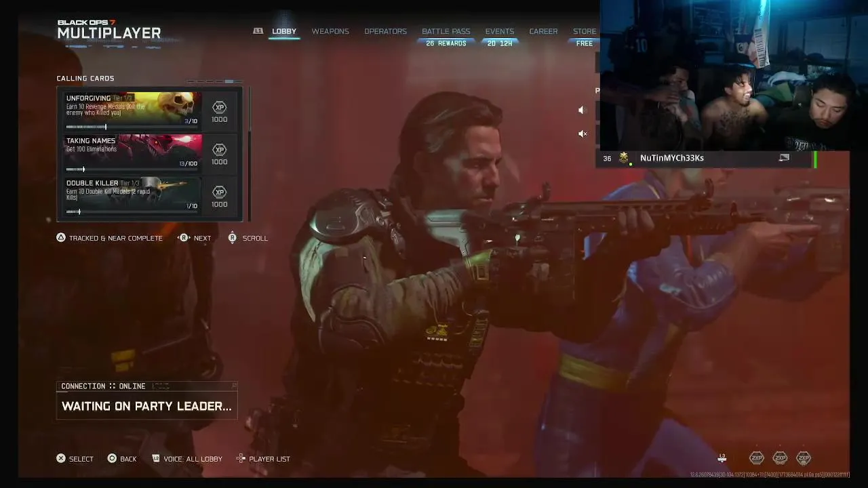
Task: Go to the BATTLE PASS tab
Action: pyautogui.click(x=446, y=31)
